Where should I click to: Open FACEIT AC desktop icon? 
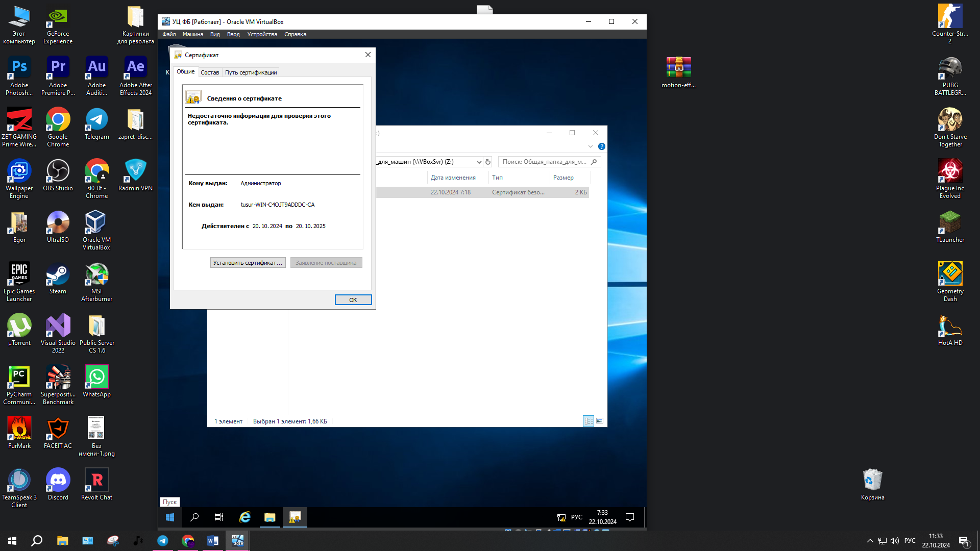[x=58, y=433]
